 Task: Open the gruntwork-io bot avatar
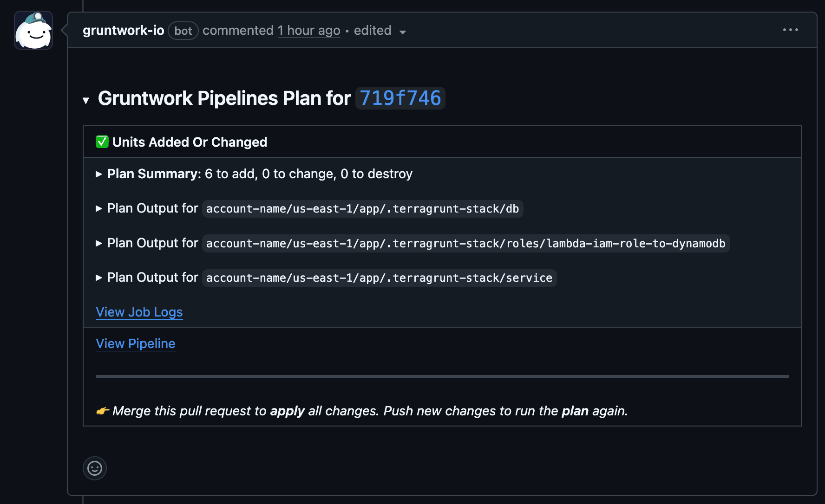point(33,31)
